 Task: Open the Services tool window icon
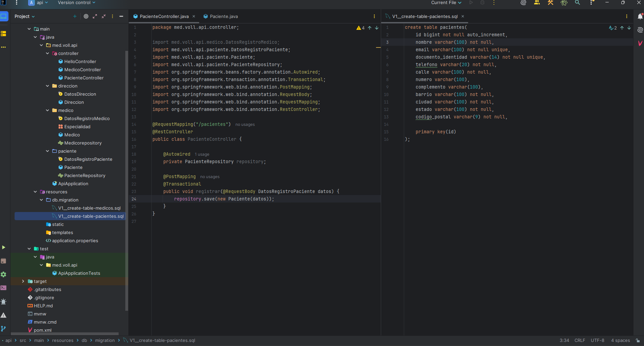[x=4, y=274]
